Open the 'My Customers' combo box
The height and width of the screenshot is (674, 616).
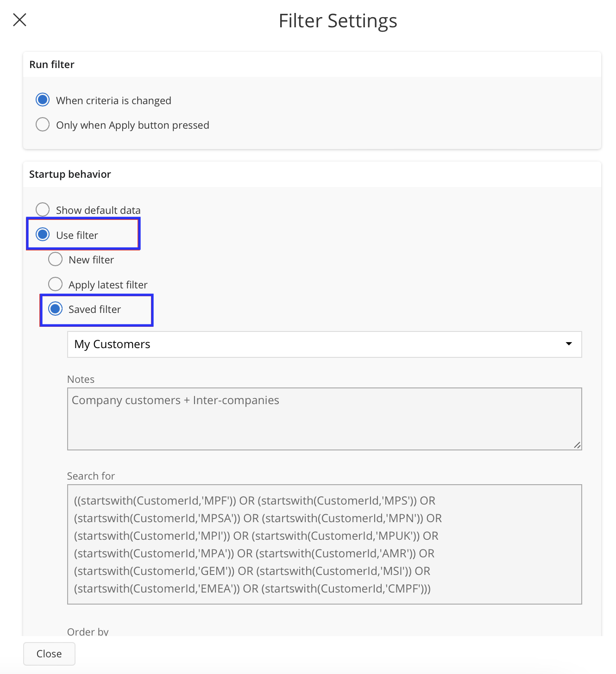pos(315,344)
